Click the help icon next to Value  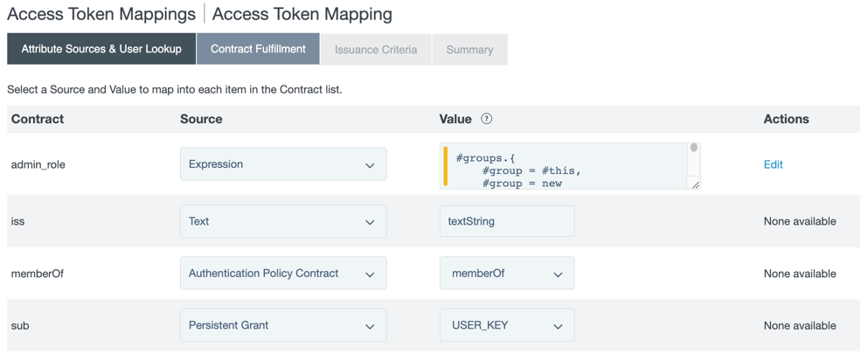(487, 119)
